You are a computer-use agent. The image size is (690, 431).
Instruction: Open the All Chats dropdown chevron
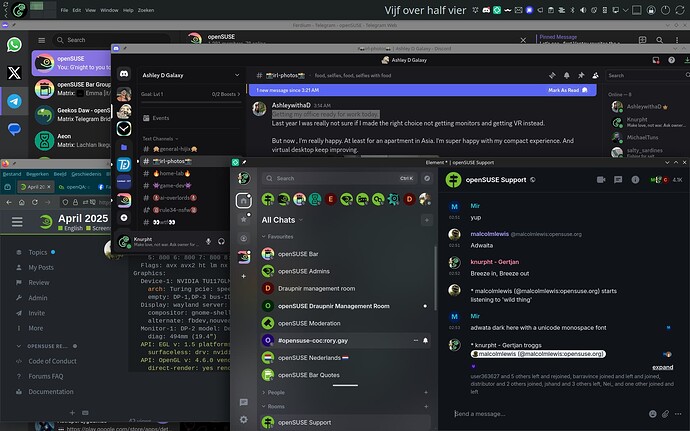(303, 219)
